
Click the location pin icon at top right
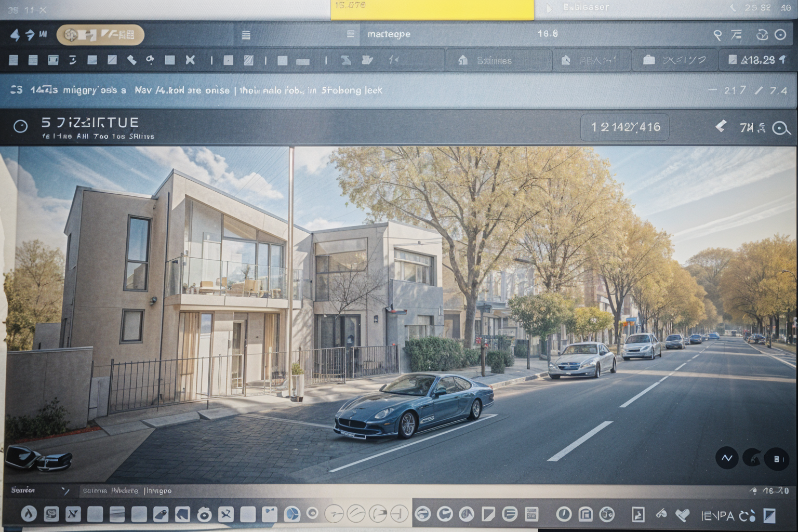717,35
